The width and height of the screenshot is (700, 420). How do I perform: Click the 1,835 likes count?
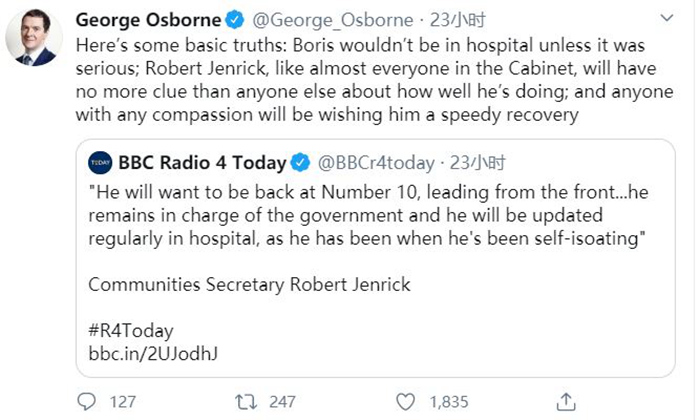click(x=448, y=402)
